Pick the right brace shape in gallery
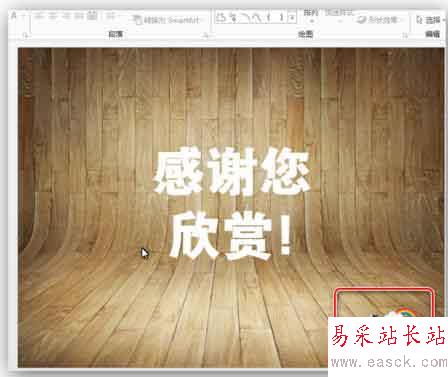Image resolution: width=448 pixels, height=377 pixels. tap(282, 17)
